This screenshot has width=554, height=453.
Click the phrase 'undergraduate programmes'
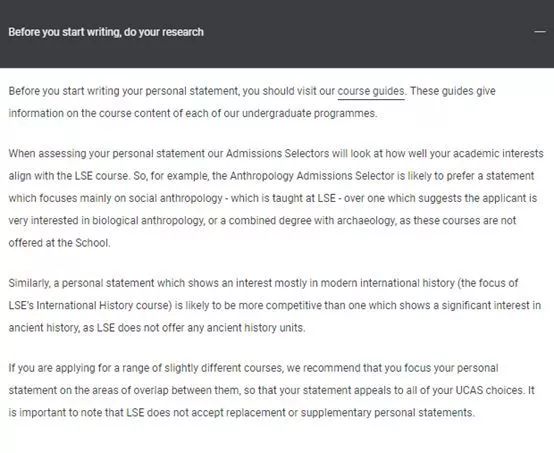[x=309, y=113]
